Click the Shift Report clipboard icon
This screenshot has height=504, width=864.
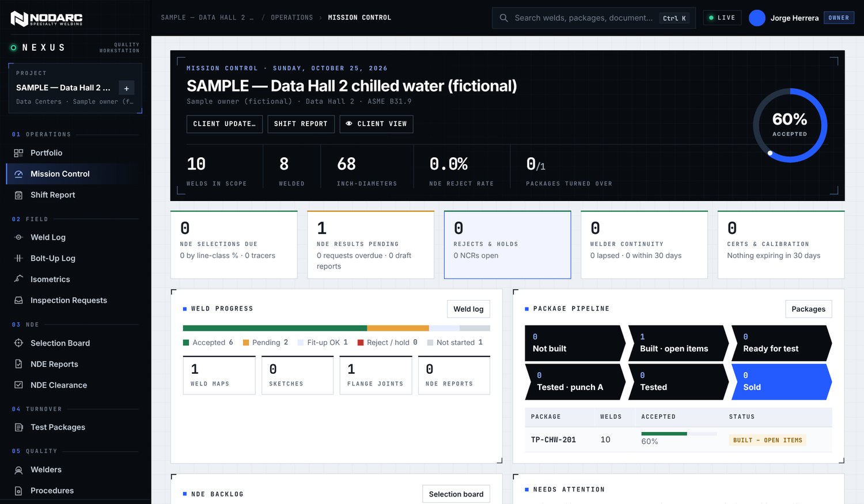18,195
